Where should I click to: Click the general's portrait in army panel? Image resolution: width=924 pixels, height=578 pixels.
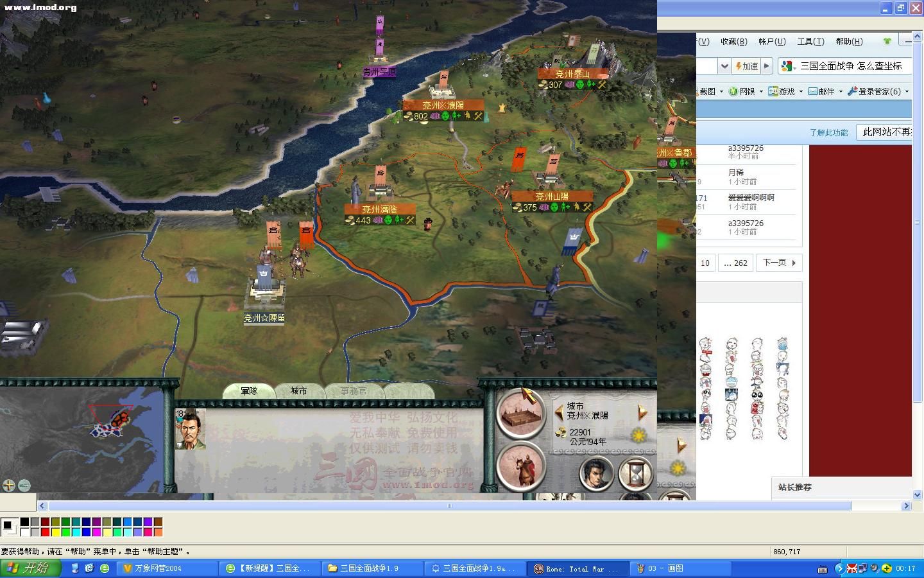click(191, 429)
